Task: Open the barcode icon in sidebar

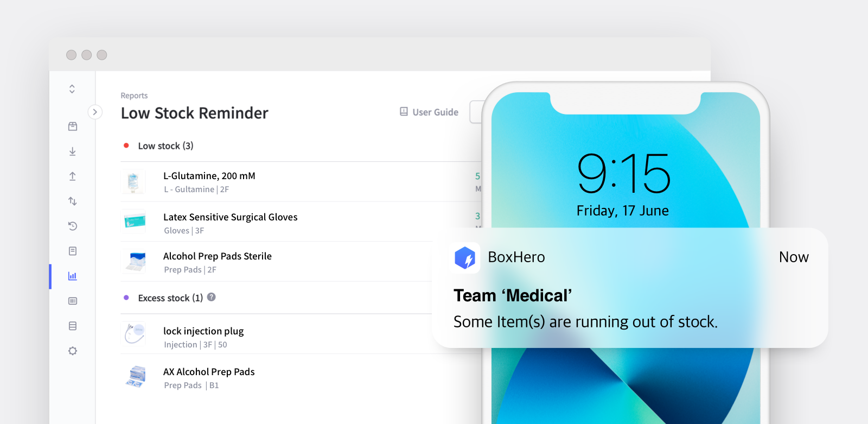Action: point(73,301)
